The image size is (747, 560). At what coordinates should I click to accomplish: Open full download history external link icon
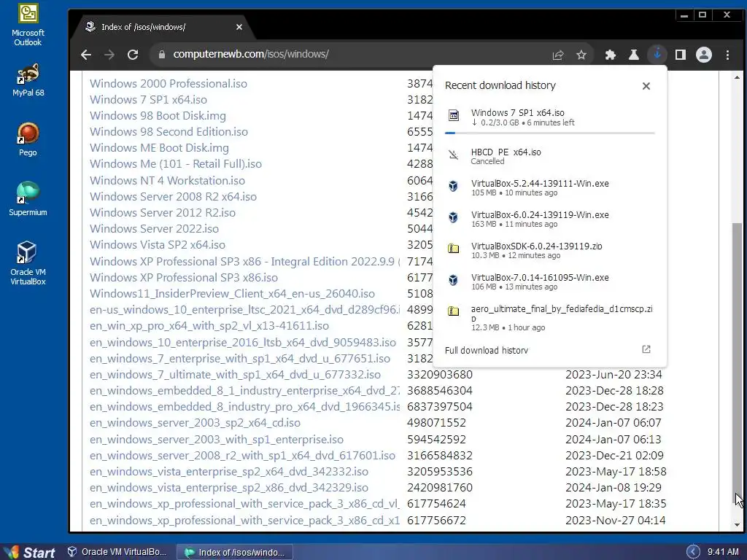coord(646,349)
